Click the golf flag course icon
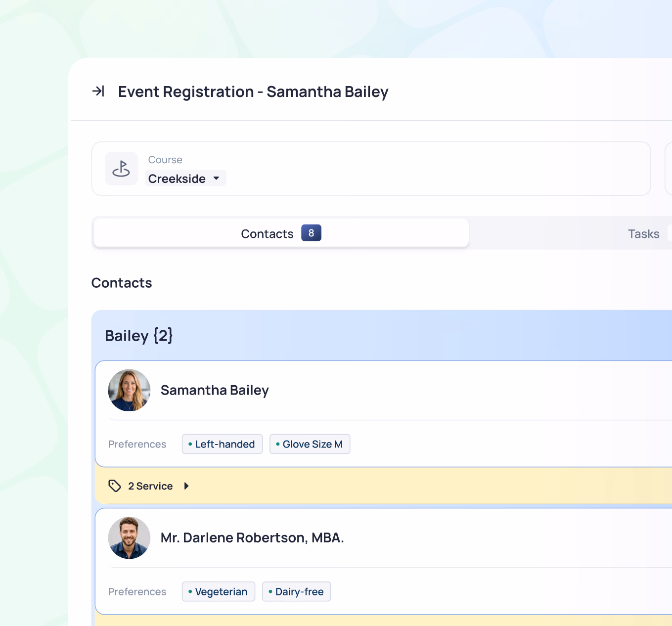The height and width of the screenshot is (626, 672). (121, 169)
